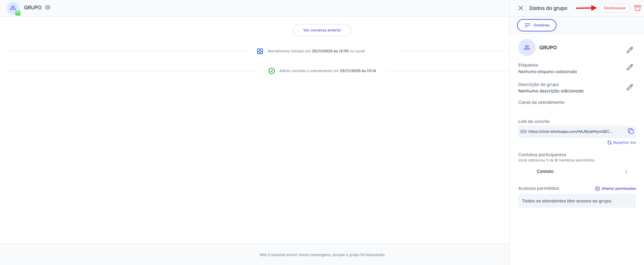This screenshot has height=265, width=644.
Task: Open the options menu for Contato
Action: tap(626, 171)
